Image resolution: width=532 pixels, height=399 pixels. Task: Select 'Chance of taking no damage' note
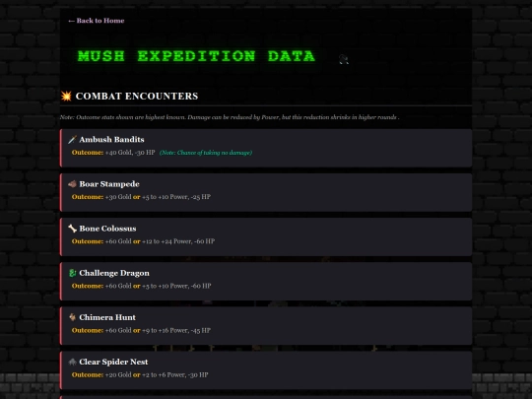206,153
